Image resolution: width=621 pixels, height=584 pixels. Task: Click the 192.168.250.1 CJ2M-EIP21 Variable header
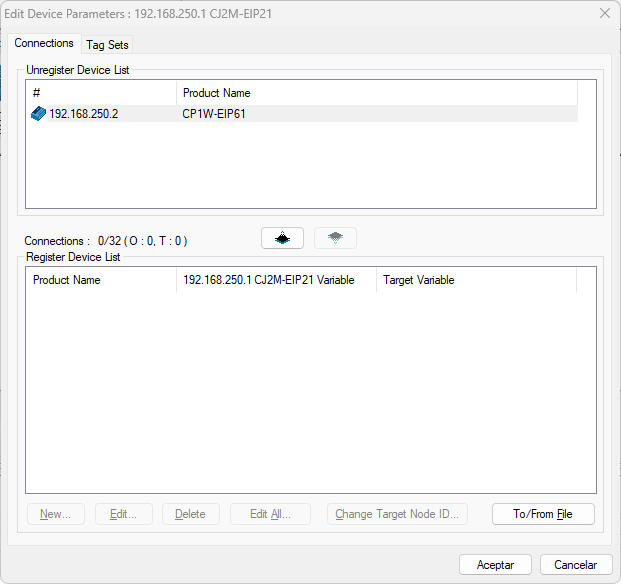pyautogui.click(x=276, y=280)
